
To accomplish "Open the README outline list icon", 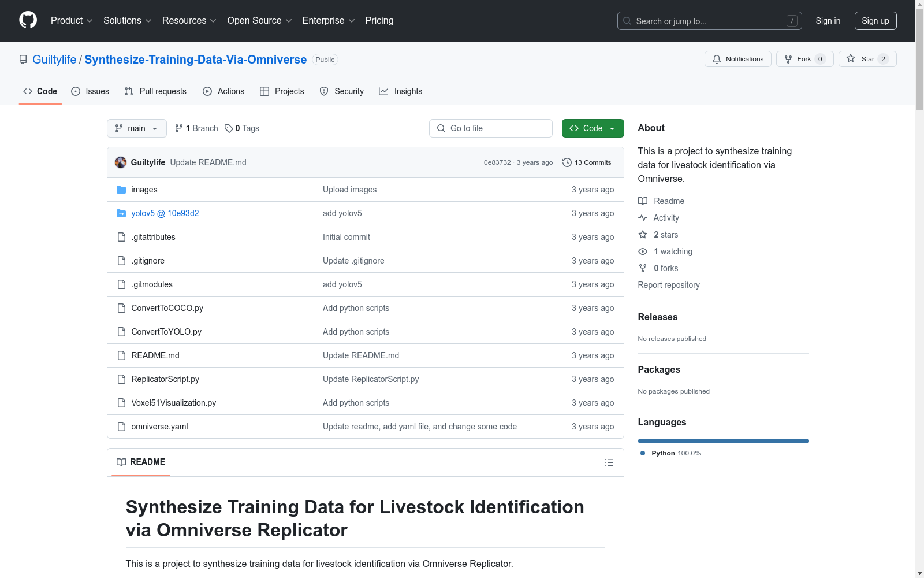I will point(609,462).
